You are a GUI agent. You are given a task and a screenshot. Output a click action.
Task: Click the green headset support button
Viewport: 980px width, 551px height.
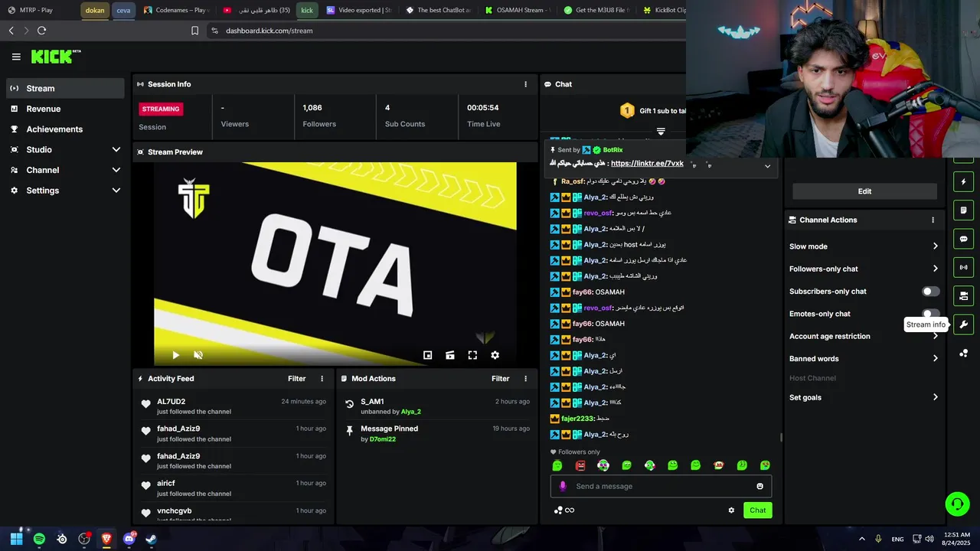[957, 504]
